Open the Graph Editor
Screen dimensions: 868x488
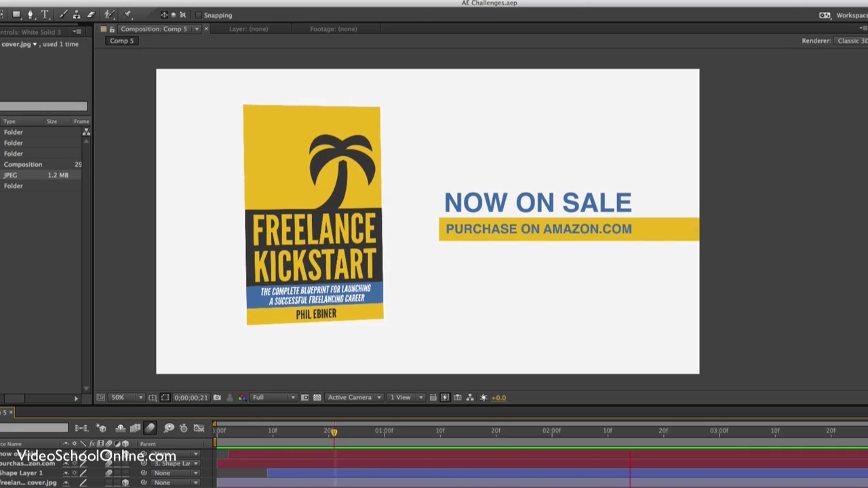pos(199,428)
